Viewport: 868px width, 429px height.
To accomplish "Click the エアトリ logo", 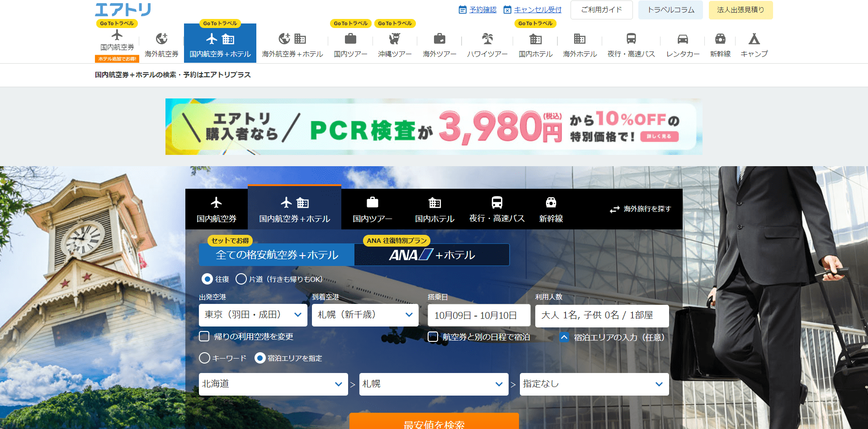I will (123, 9).
